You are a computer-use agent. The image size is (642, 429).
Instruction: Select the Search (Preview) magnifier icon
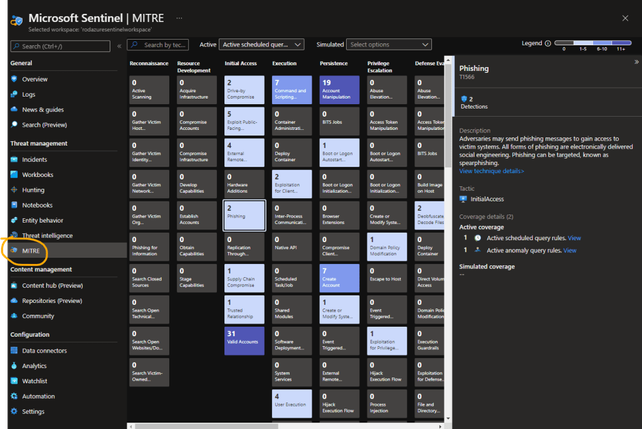(14, 124)
